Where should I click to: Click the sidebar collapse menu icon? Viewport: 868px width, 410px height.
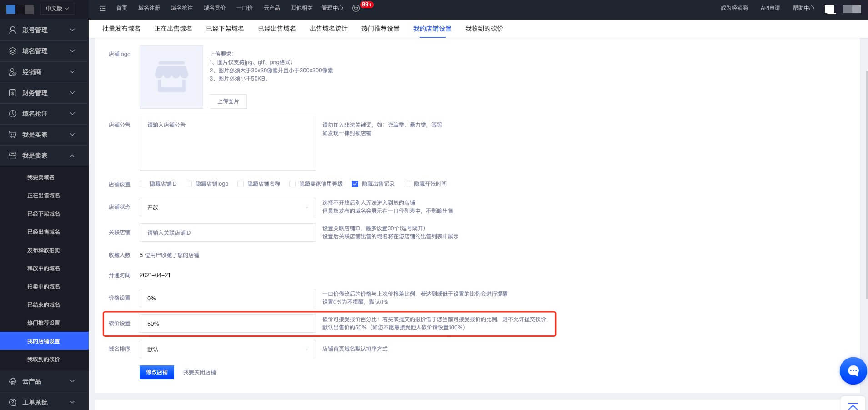103,8
